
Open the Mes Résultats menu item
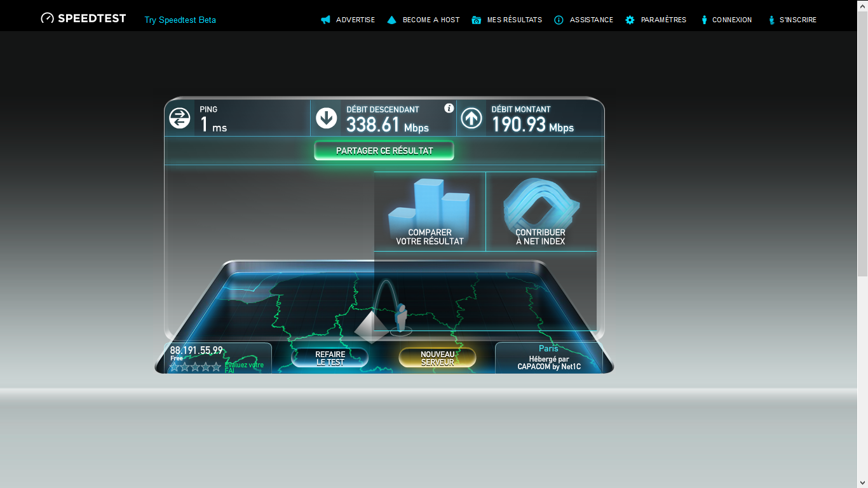click(514, 20)
